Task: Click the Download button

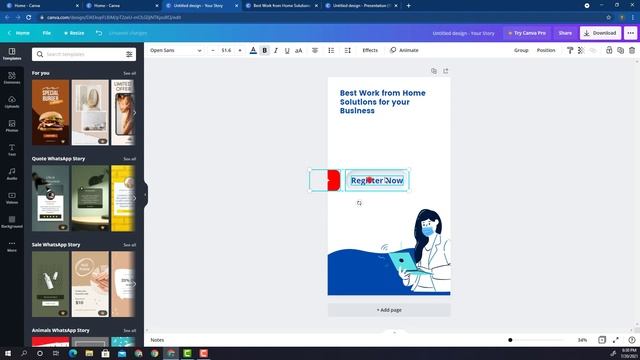Action: click(600, 33)
